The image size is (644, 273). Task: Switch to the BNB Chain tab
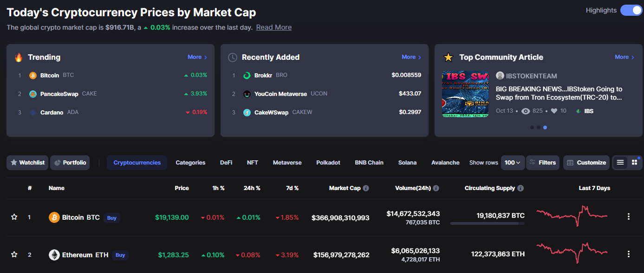pyautogui.click(x=369, y=163)
